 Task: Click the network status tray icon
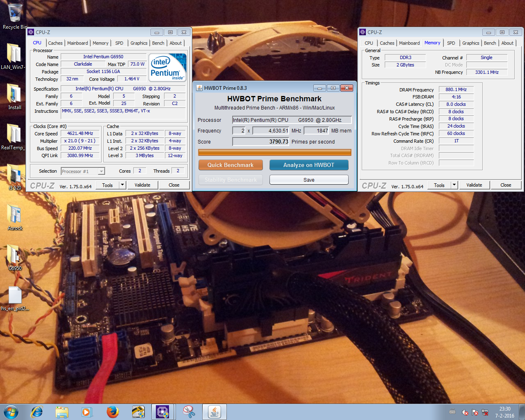485,412
